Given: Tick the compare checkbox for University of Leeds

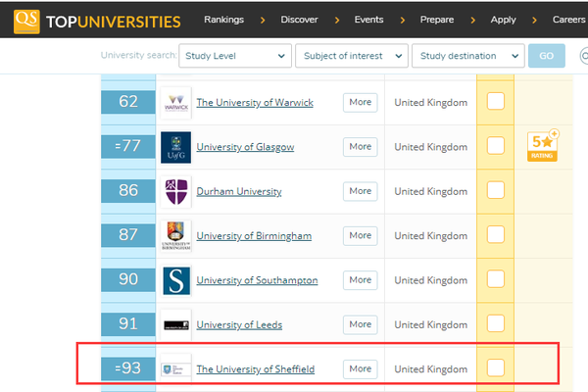Looking at the screenshot, I should point(495,323).
